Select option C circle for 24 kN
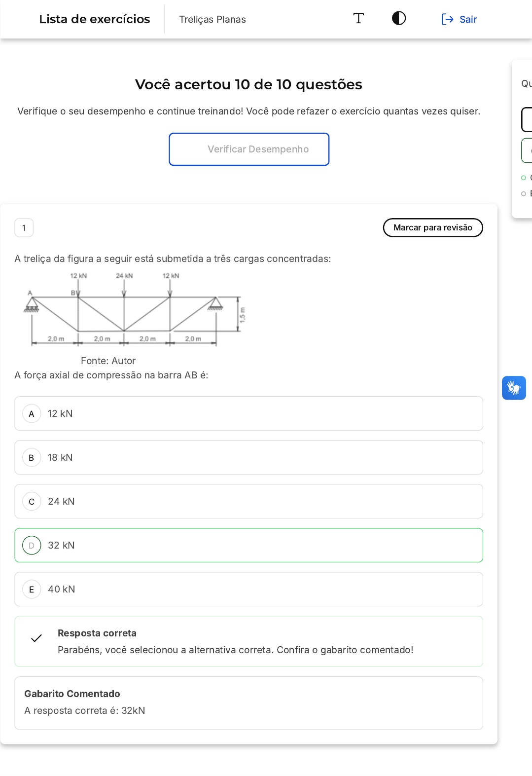The image size is (532, 776). [x=32, y=502]
